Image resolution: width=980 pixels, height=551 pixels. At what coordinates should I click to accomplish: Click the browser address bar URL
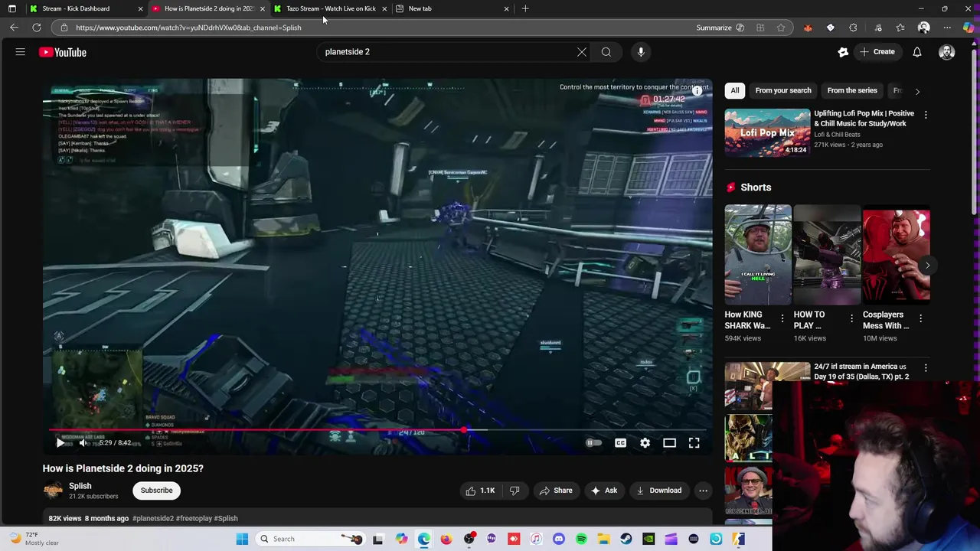click(x=188, y=28)
